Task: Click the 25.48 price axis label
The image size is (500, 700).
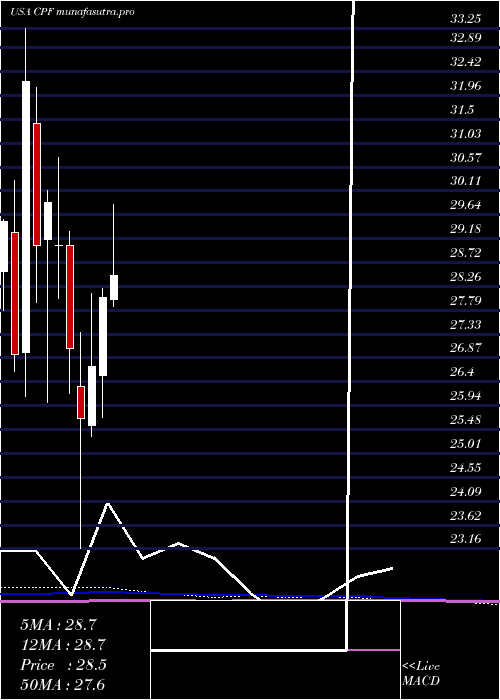Action: coord(465,420)
